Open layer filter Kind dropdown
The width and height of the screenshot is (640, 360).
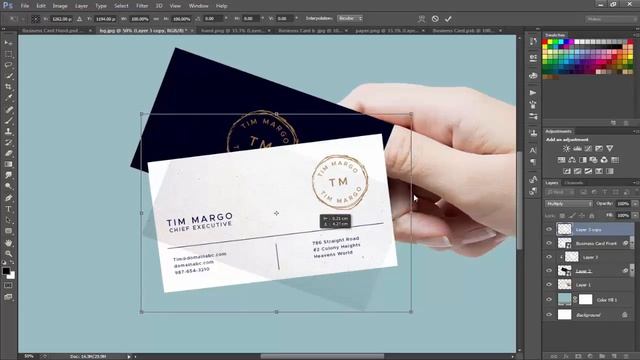click(559, 192)
